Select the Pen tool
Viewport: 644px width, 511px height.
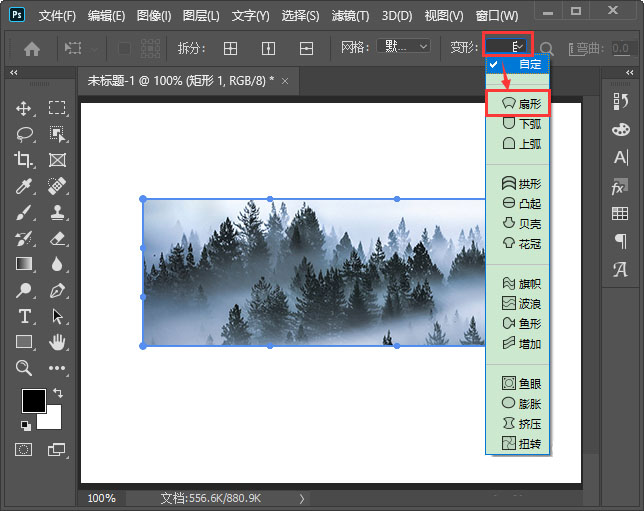tap(57, 290)
